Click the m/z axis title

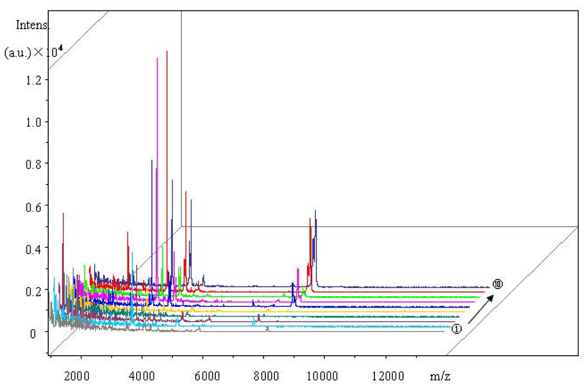click(x=440, y=376)
